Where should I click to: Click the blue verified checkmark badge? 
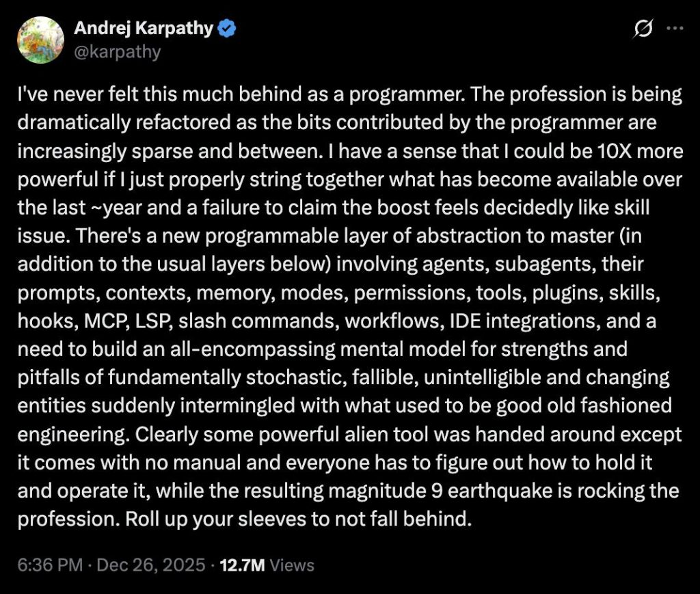coord(228,29)
